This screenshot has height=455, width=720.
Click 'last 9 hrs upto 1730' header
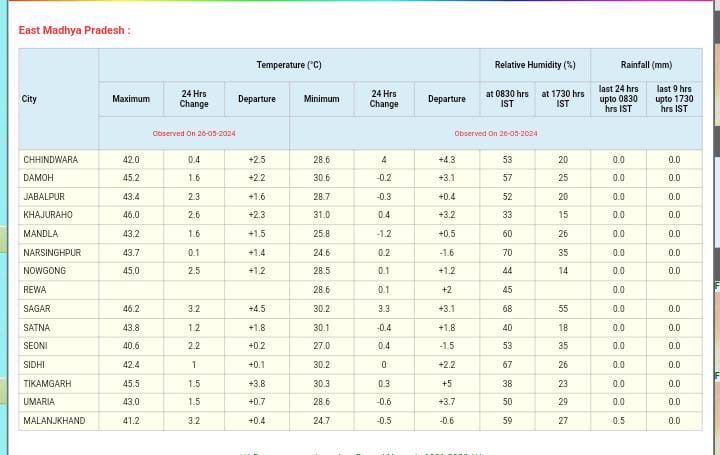coord(674,99)
